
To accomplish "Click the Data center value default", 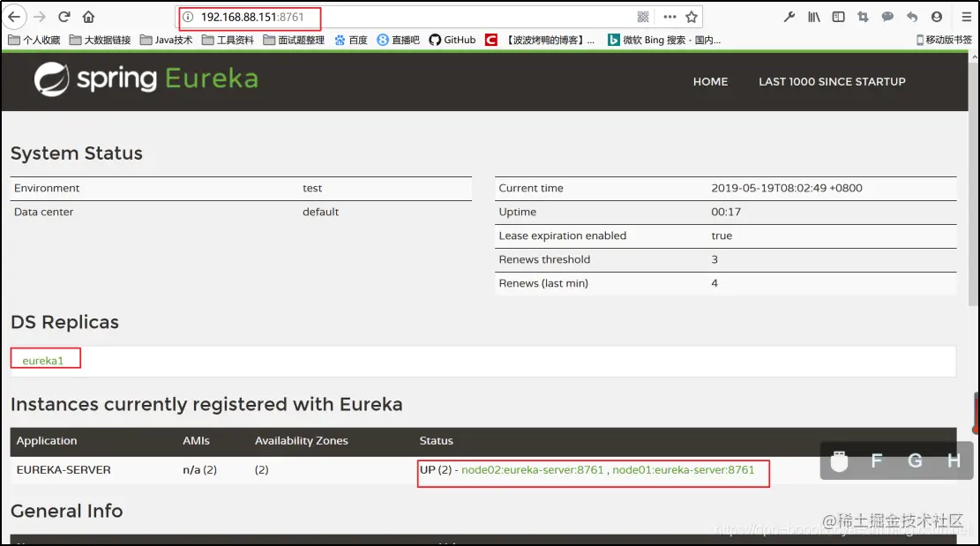I will 320,212.
